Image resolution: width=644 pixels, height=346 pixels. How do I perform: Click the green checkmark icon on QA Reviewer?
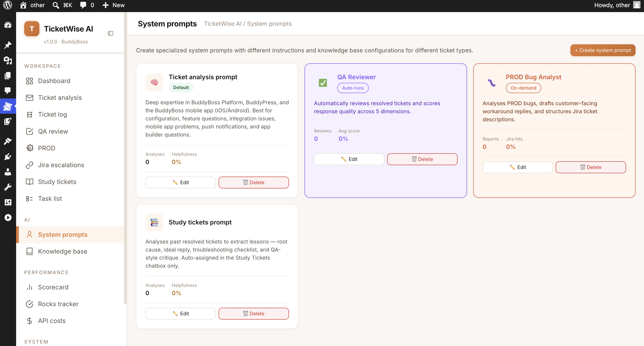tap(323, 83)
